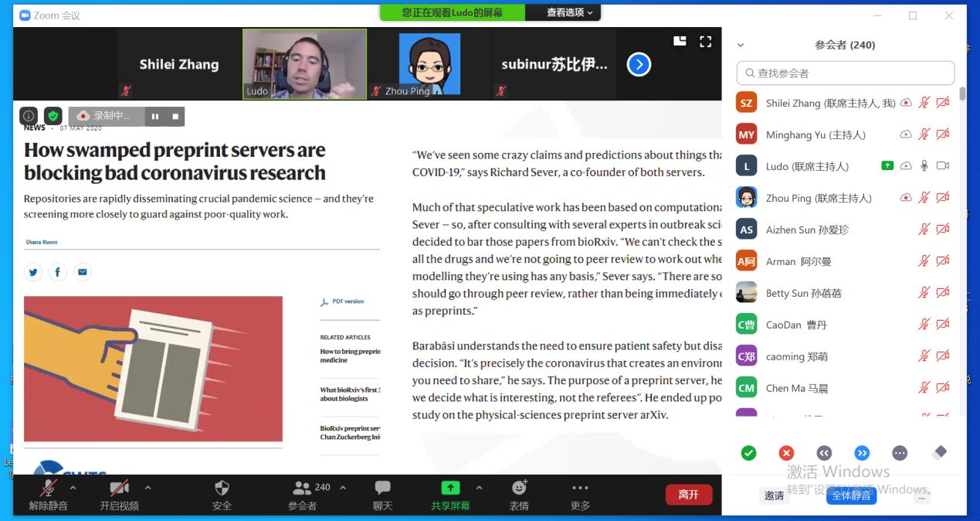Show next video thumbnails with blue arrow
This screenshot has height=521, width=980.
639,64
